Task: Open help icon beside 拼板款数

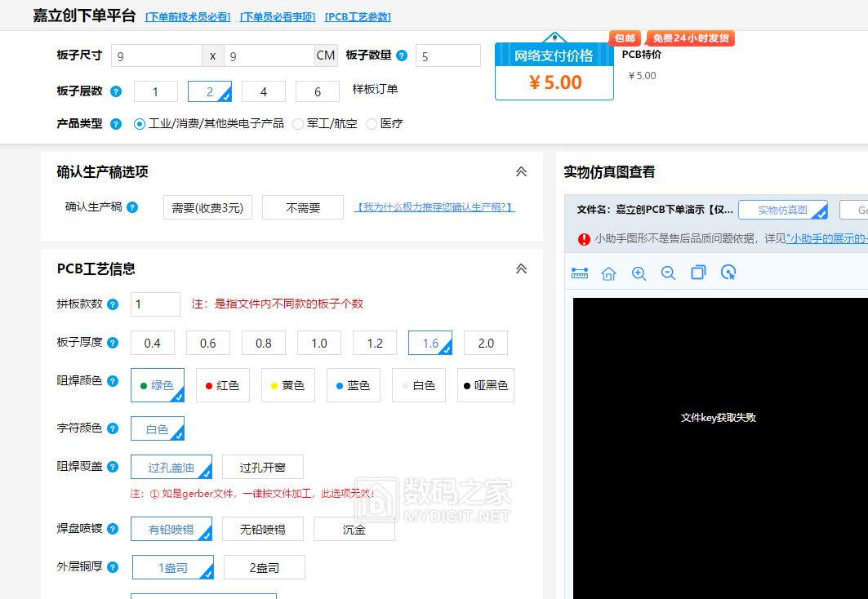Action: (x=113, y=304)
